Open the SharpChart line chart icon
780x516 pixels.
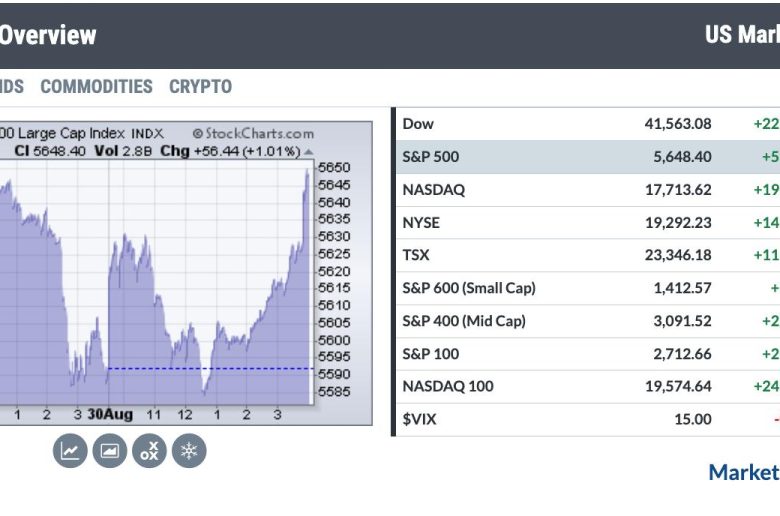(x=70, y=451)
